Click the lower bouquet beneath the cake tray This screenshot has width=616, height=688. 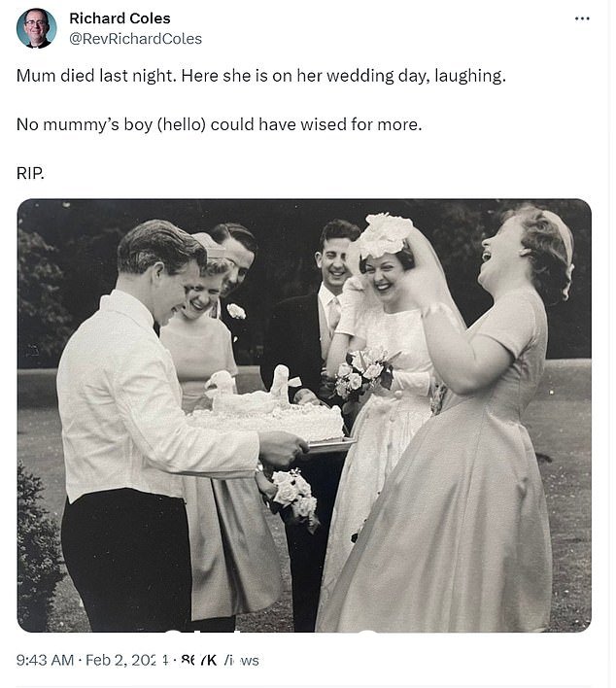point(291,498)
